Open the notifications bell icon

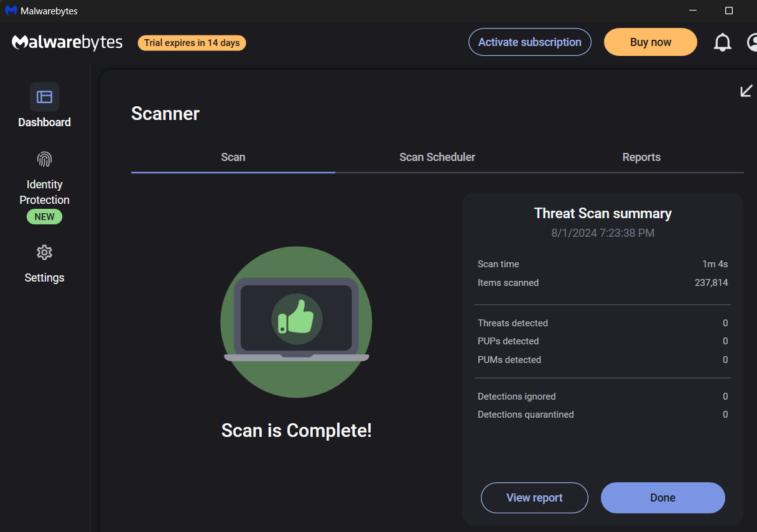[x=722, y=42]
